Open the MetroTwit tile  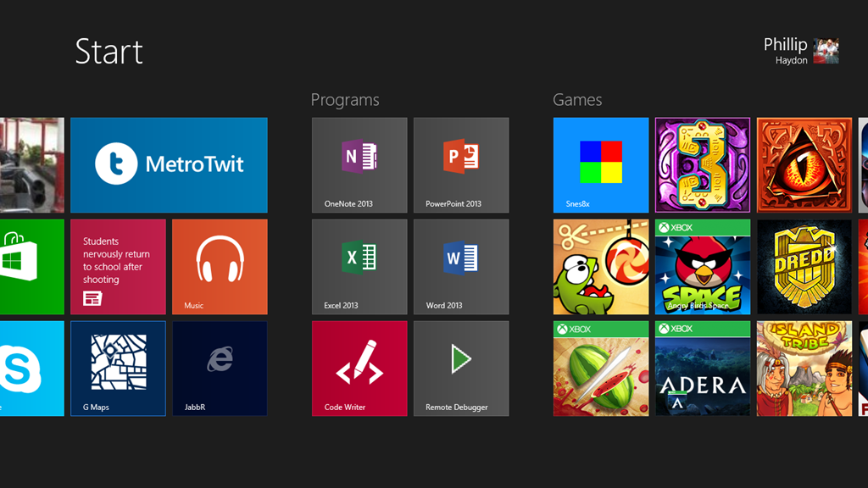click(169, 165)
